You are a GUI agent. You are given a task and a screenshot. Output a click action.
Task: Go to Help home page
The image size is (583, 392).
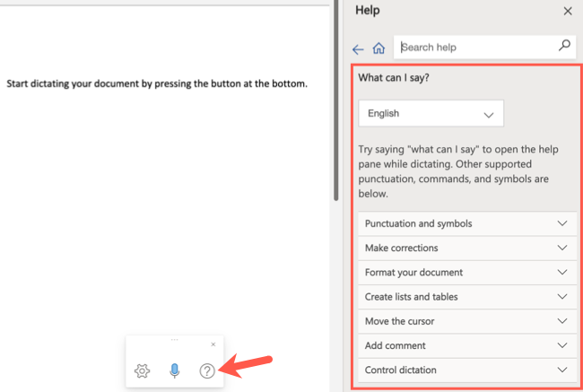pyautogui.click(x=379, y=49)
